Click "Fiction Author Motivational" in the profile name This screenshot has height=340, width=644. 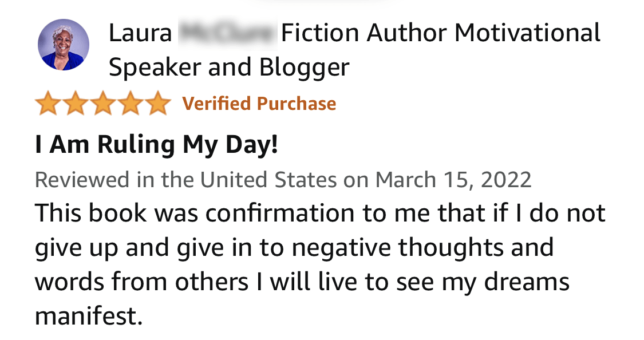point(441,33)
